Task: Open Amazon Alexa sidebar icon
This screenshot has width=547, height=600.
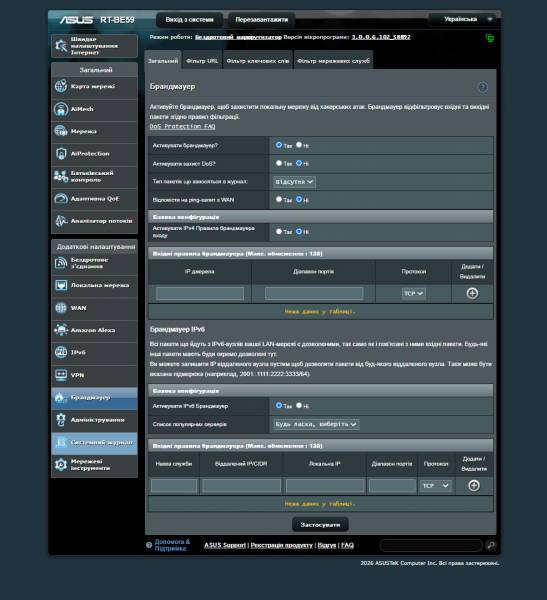Action: pyautogui.click(x=61, y=330)
